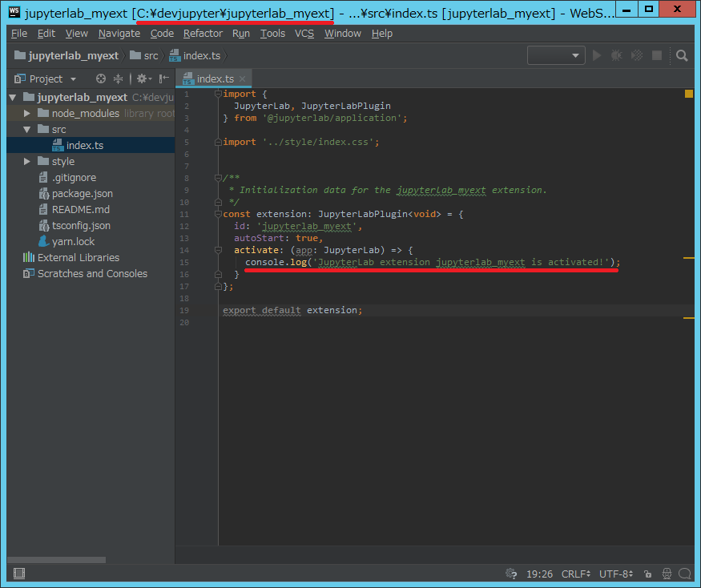
Task: Click the Stop icon in the toolbar
Action: point(657,55)
